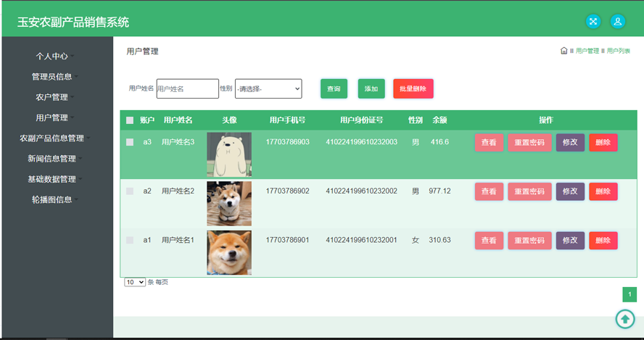Click phone number 17703786902

click(x=287, y=191)
